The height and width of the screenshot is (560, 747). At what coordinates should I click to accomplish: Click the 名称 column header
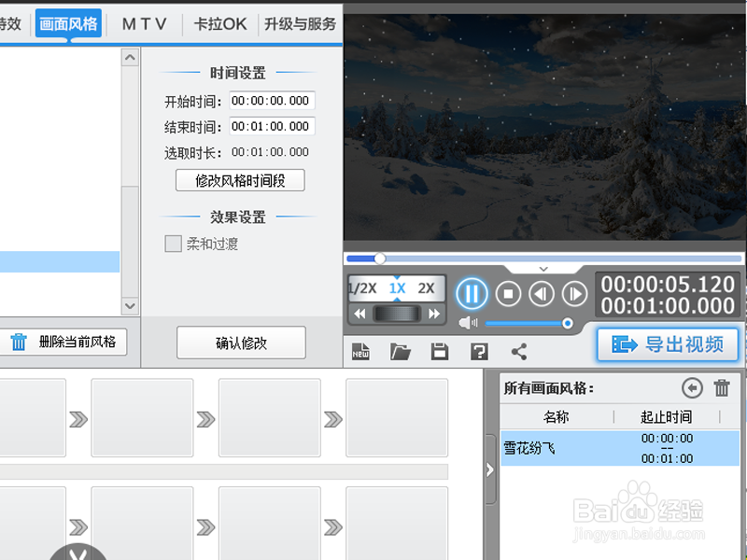pyautogui.click(x=557, y=417)
